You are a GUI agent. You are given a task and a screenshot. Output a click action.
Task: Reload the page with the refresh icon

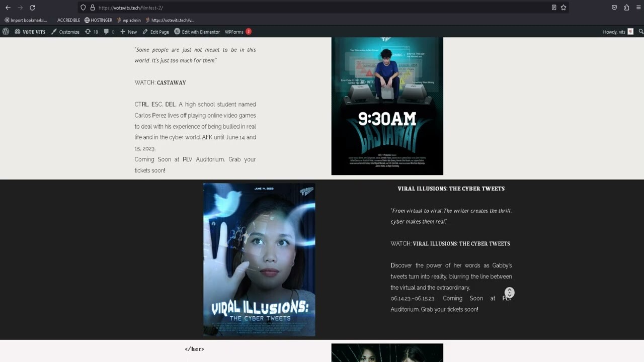[x=33, y=8]
